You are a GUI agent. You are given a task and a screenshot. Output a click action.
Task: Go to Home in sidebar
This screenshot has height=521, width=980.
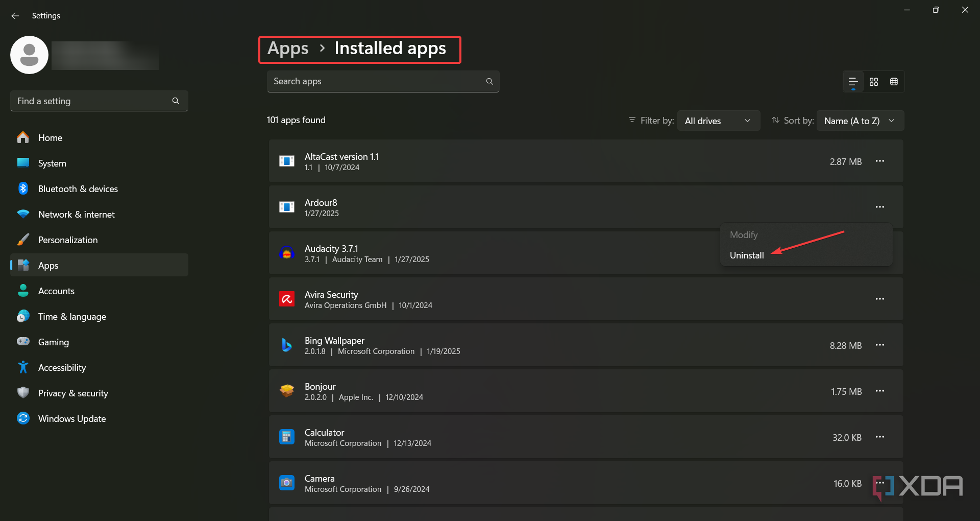[99, 137]
